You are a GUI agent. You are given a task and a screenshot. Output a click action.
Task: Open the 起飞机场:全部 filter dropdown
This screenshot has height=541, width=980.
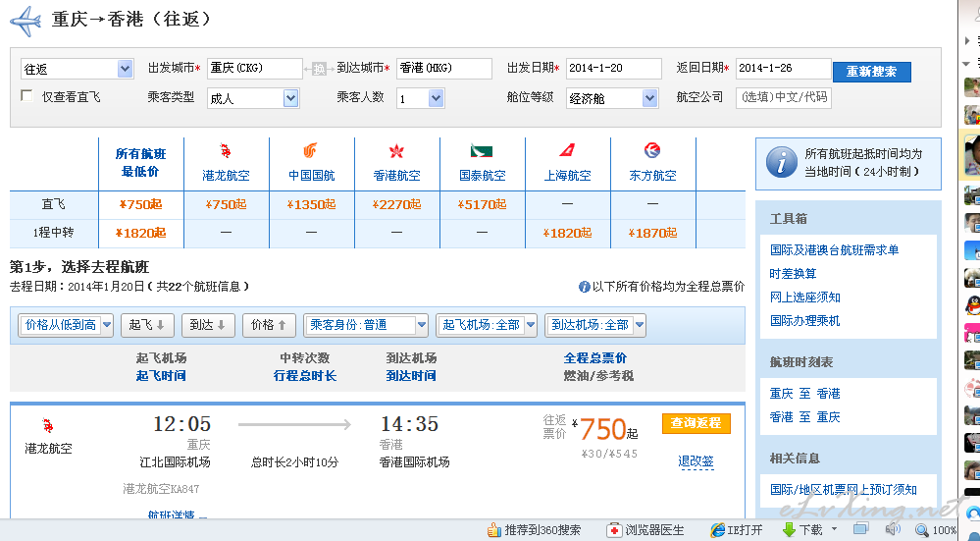coord(487,325)
